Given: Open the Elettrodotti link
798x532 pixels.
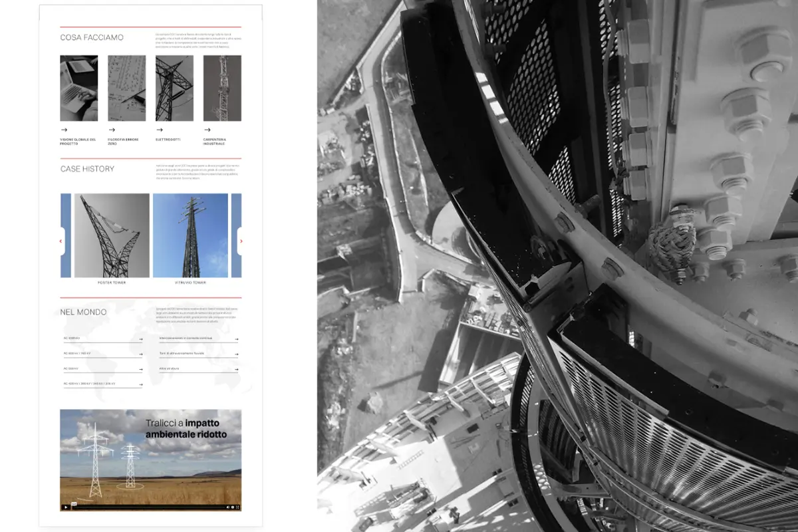Looking at the screenshot, I should 167,140.
